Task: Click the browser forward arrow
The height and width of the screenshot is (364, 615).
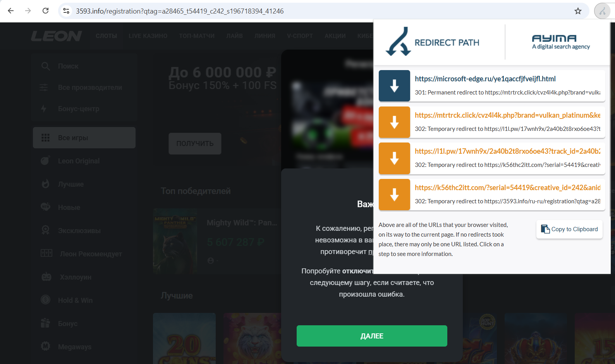Action: [x=28, y=11]
